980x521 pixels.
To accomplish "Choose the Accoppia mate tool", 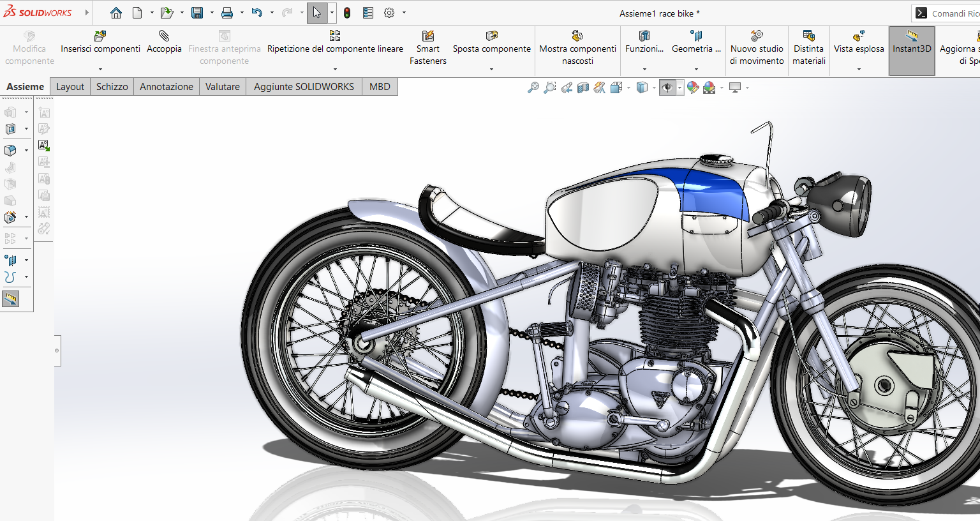I will tap(164, 43).
